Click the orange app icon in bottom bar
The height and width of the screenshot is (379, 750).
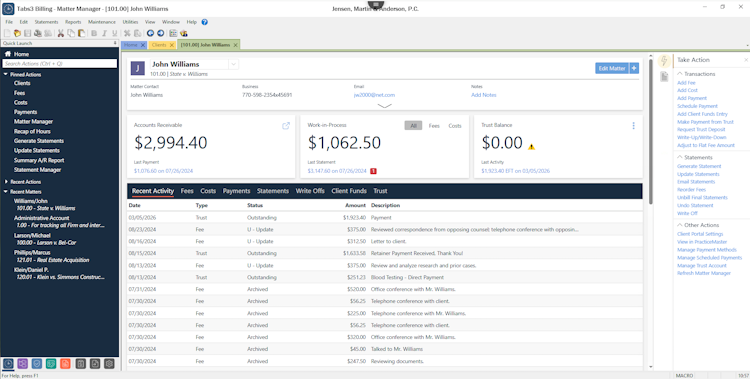click(x=66, y=364)
